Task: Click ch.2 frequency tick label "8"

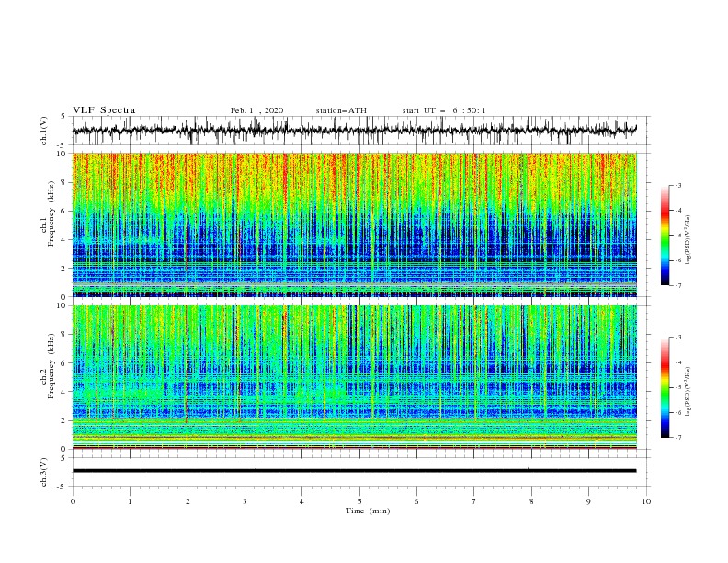Action: click(x=64, y=335)
